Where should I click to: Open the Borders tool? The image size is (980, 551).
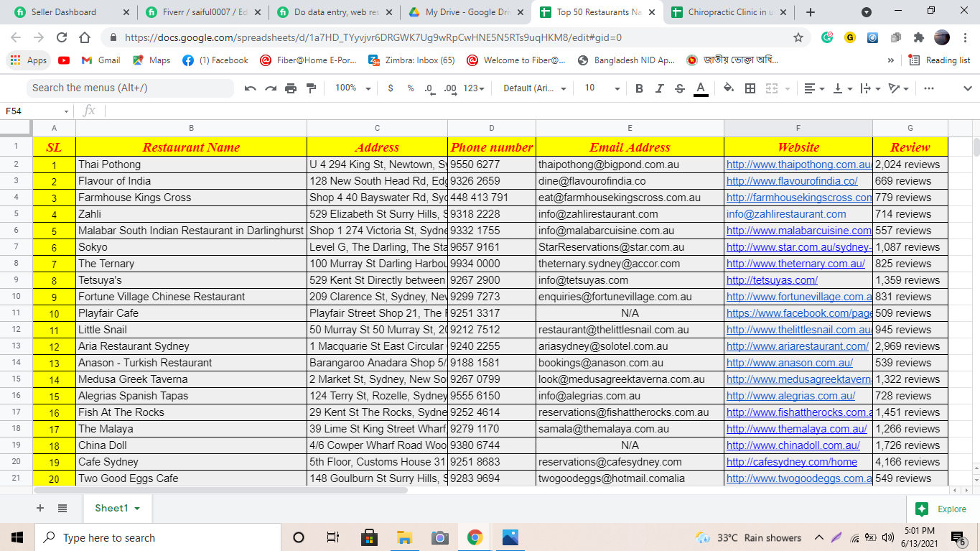[750, 88]
